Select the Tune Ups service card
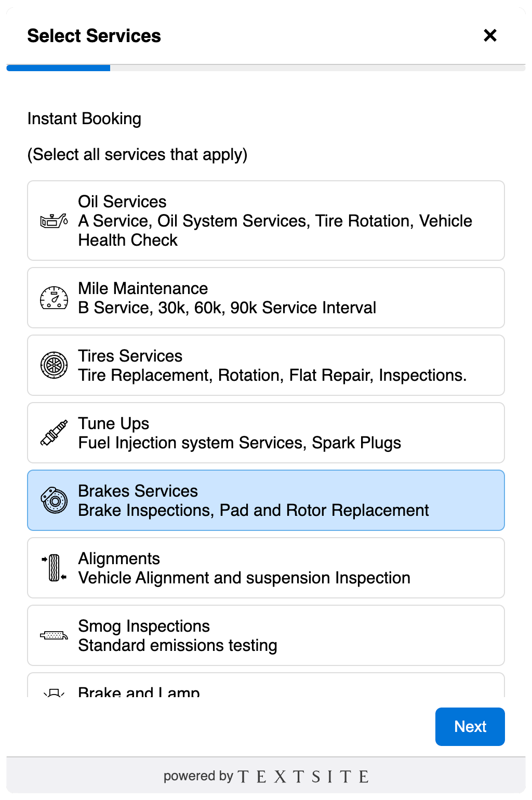The height and width of the screenshot is (800, 532). (x=266, y=432)
